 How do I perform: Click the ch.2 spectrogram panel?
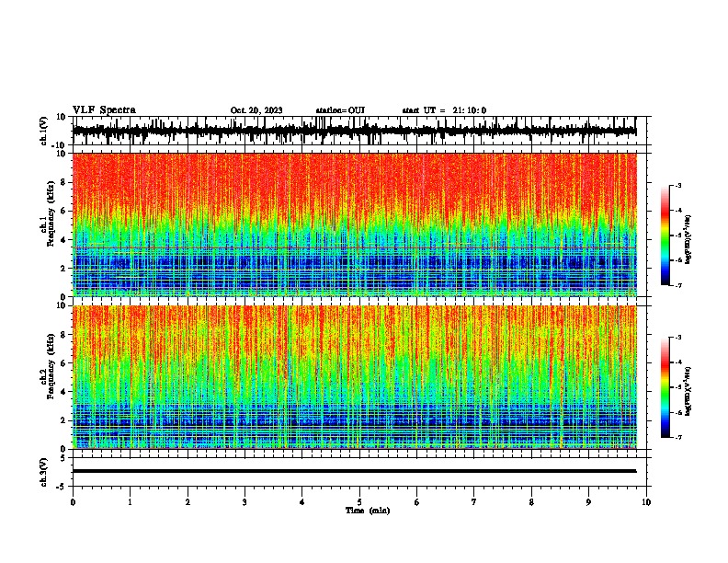coord(354,377)
